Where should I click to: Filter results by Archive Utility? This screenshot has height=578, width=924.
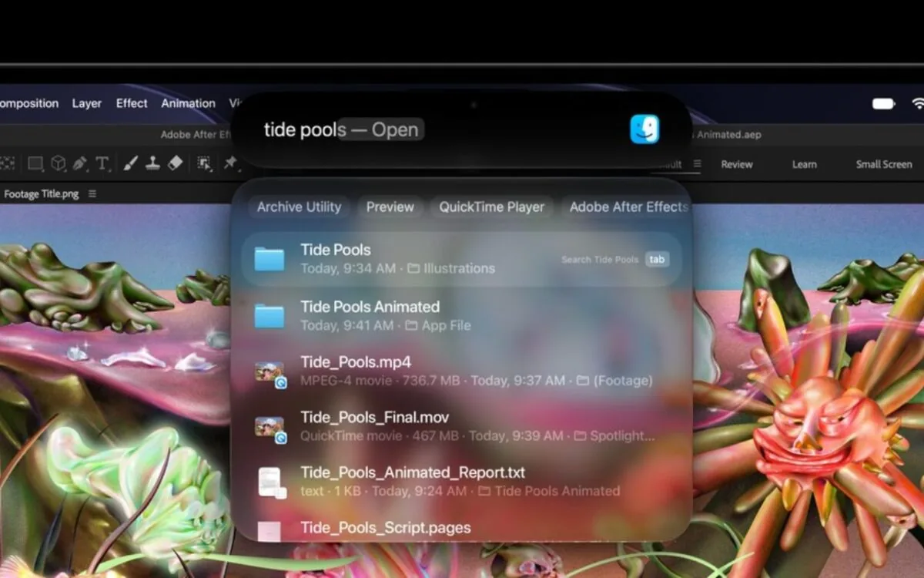[x=299, y=207]
